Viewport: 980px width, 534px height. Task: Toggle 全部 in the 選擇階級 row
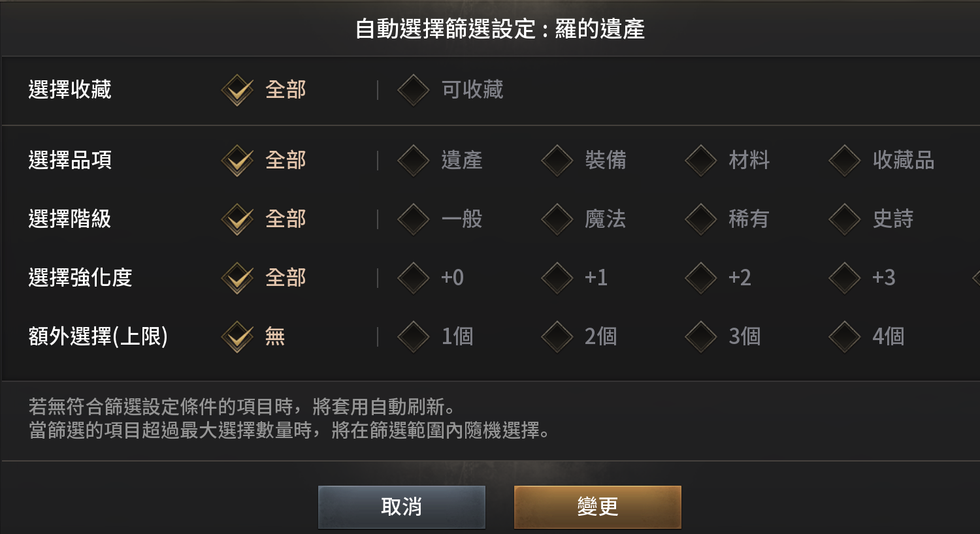point(237,219)
